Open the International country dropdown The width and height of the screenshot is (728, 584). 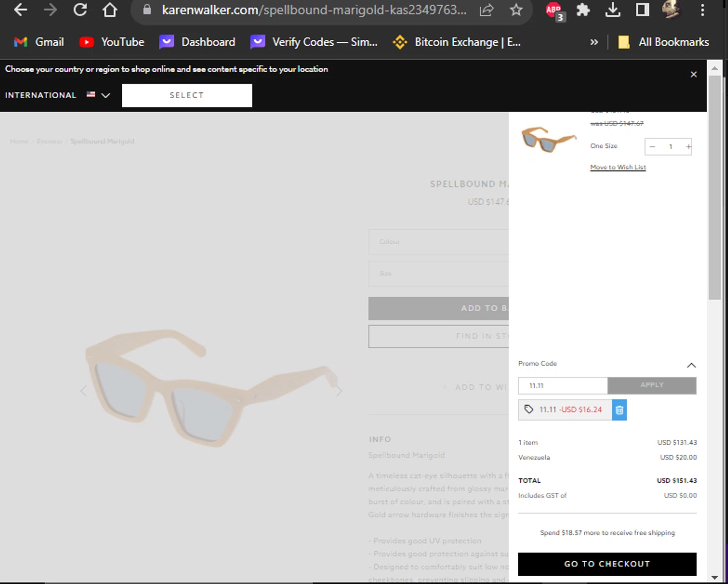coord(58,95)
